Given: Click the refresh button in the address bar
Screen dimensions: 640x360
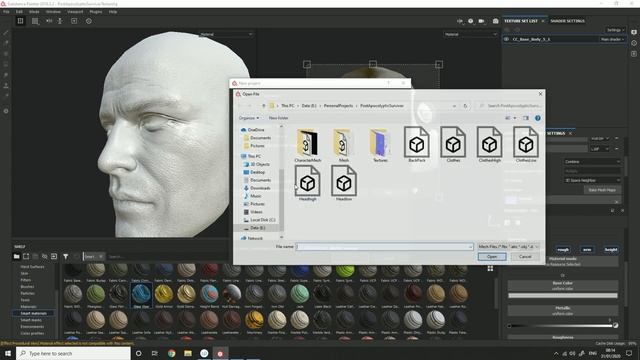Looking at the screenshot, I should pyautogui.click(x=465, y=106).
